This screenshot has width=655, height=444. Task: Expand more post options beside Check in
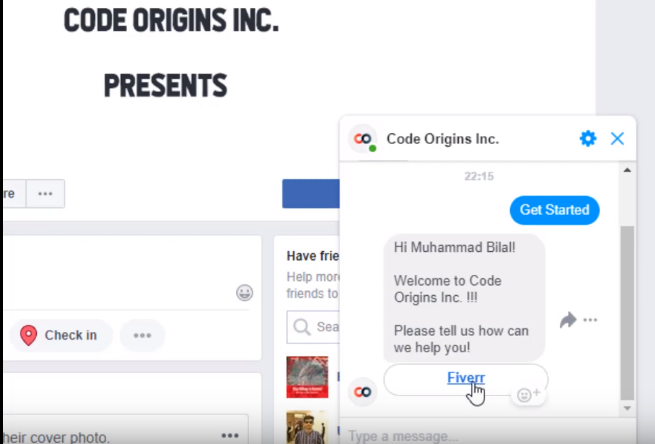142,335
